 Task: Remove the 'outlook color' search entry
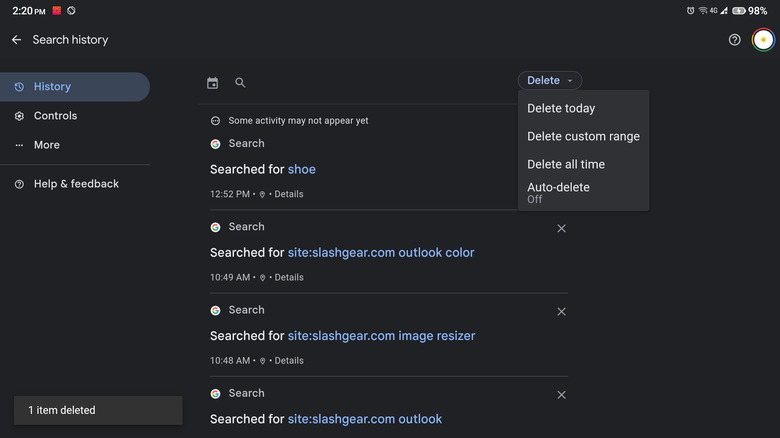[x=561, y=228]
